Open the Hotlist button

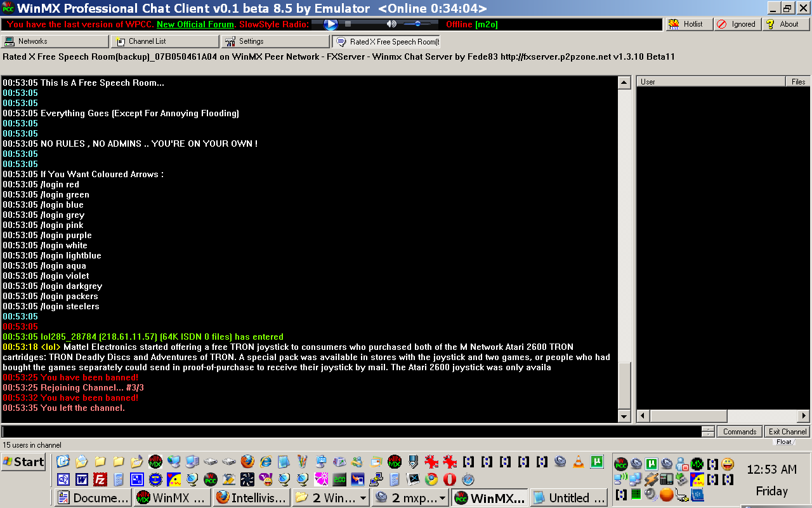[x=688, y=24]
